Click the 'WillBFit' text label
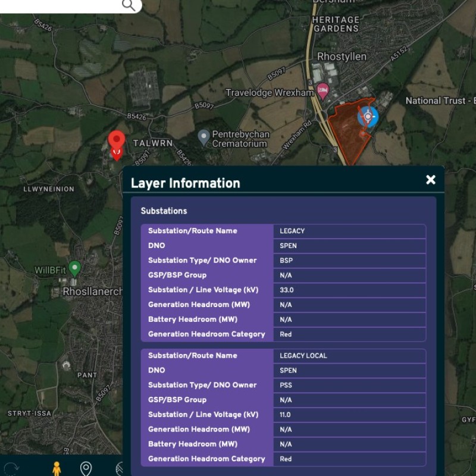 [x=50, y=270]
